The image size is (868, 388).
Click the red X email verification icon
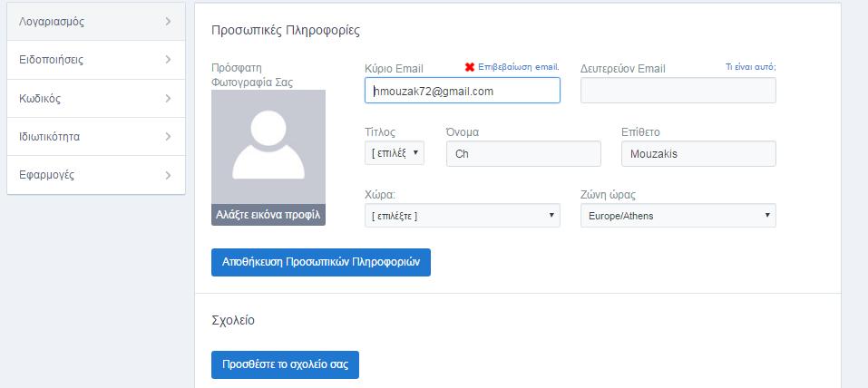[x=470, y=67]
